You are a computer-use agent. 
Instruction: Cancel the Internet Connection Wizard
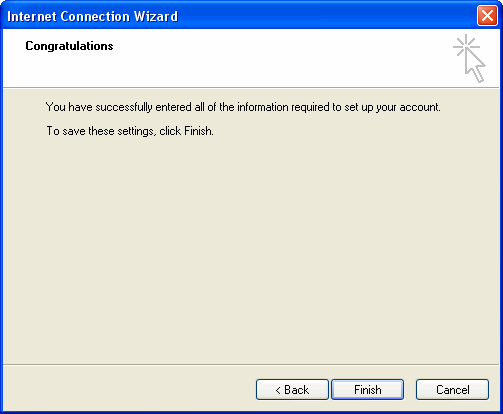[452, 389]
